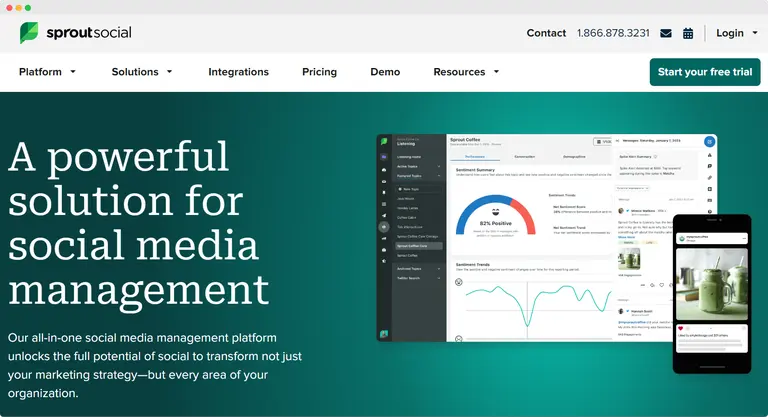Click the bar chart reports icon in dashboard sidebar
Viewport: 768px width, 417px height.
[384, 239]
